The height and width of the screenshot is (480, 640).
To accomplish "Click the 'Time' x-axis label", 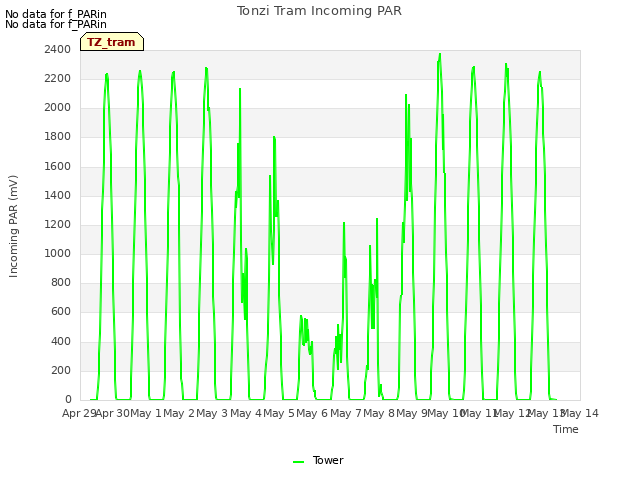I will click(566, 429).
